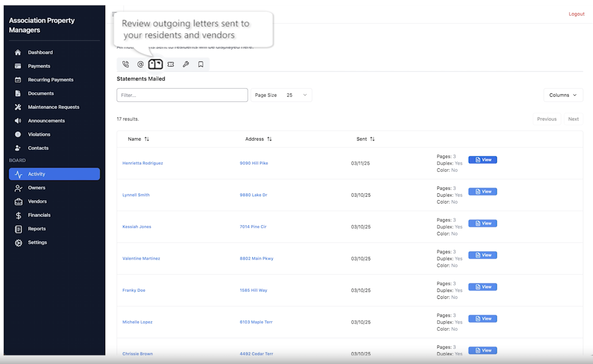
Task: Open the emails activity tab icon
Action: (140, 64)
